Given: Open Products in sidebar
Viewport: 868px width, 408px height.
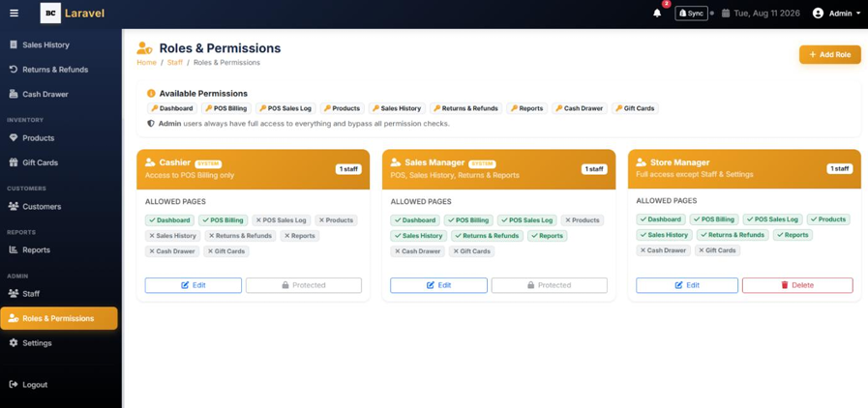Looking at the screenshot, I should (x=61, y=138).
